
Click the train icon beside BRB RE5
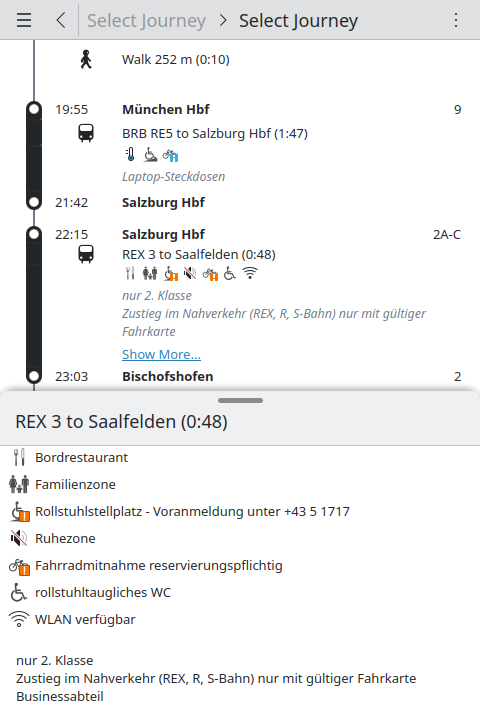(x=86, y=133)
